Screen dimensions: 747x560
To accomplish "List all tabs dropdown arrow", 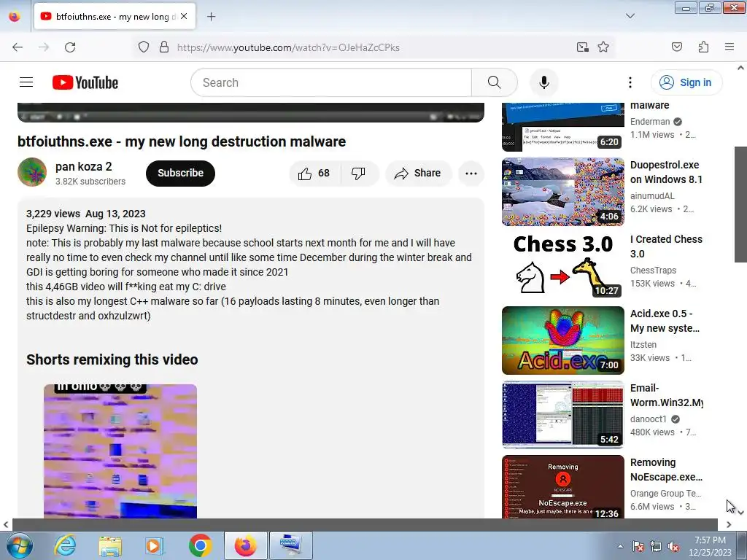I will [x=630, y=16].
